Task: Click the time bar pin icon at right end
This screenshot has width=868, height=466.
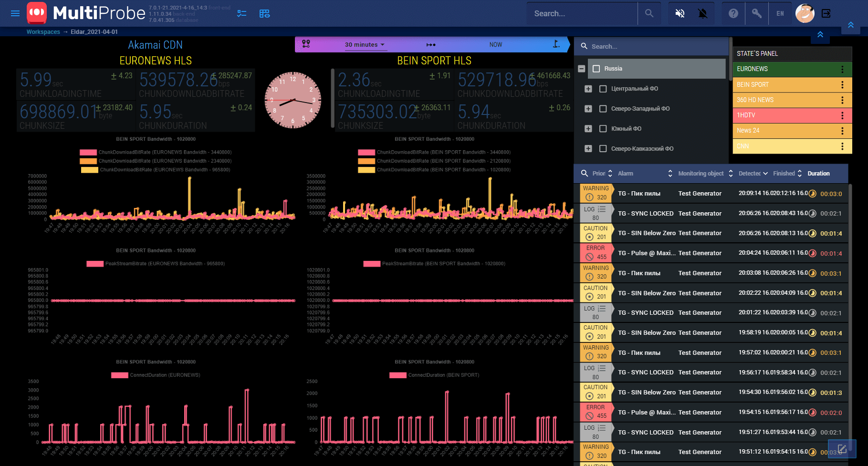Action: 556,44
